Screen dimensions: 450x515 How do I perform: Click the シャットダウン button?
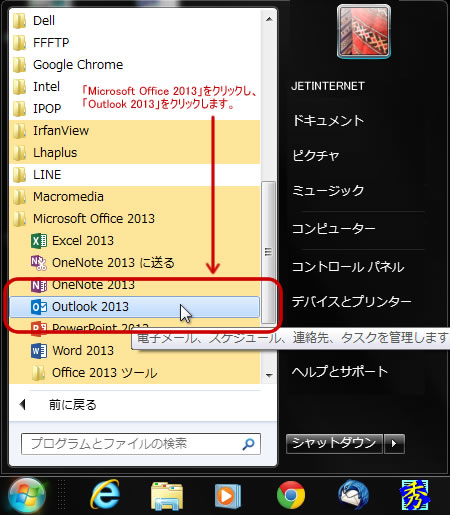coord(334,444)
